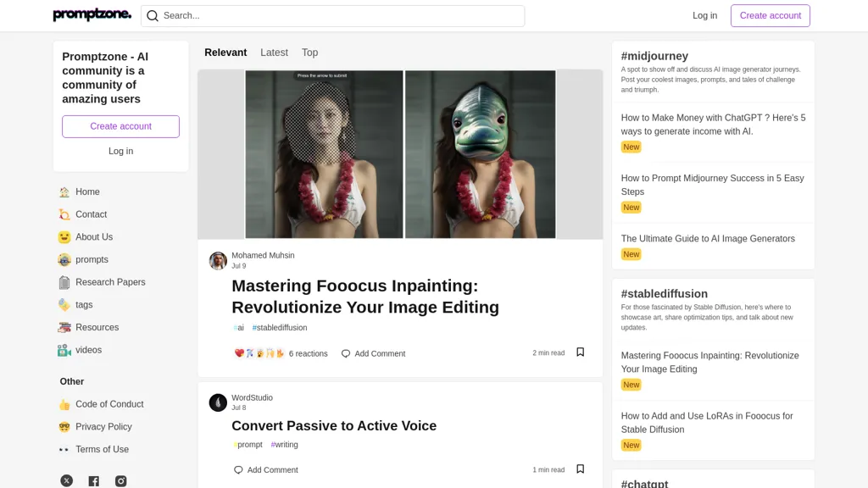Click comment bubble icon on WordStudio post
The height and width of the screenshot is (488, 868).
(x=238, y=469)
